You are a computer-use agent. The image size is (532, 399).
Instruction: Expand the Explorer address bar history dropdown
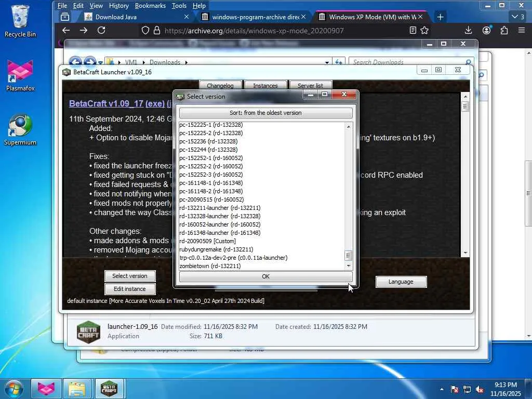tap(327, 62)
